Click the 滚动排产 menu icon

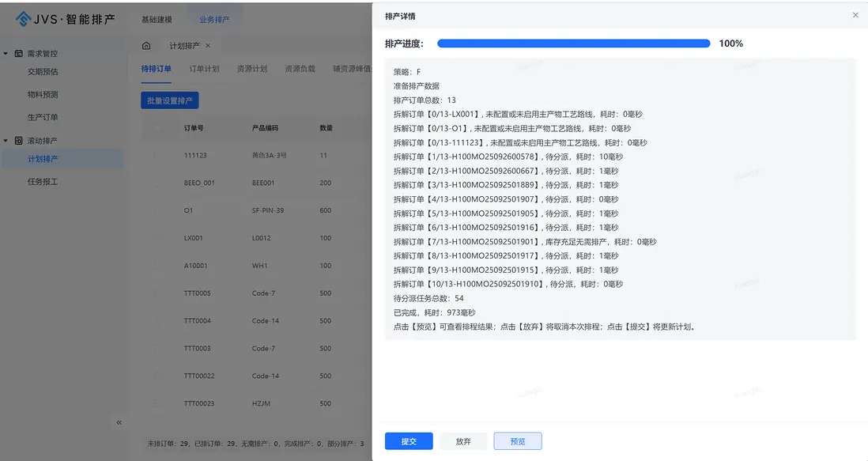pos(18,141)
